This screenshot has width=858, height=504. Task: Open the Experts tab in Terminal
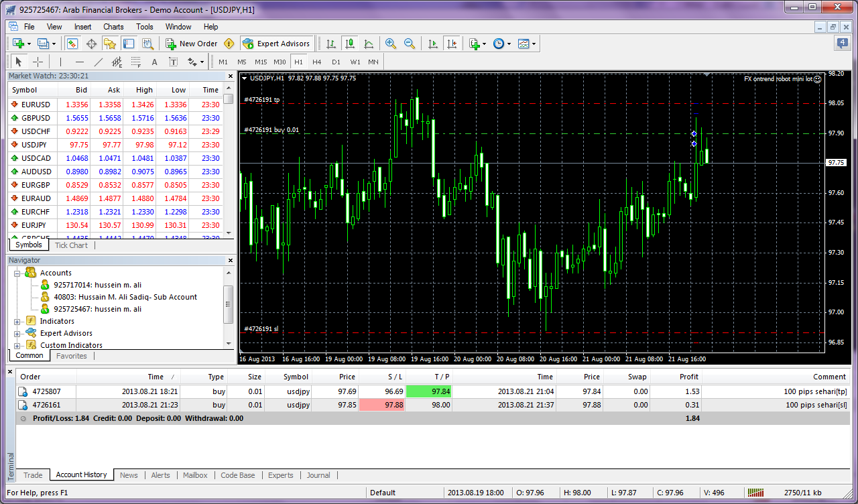click(x=281, y=475)
